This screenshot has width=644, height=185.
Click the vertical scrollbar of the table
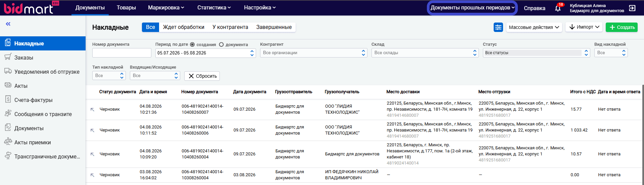tap(643, 135)
